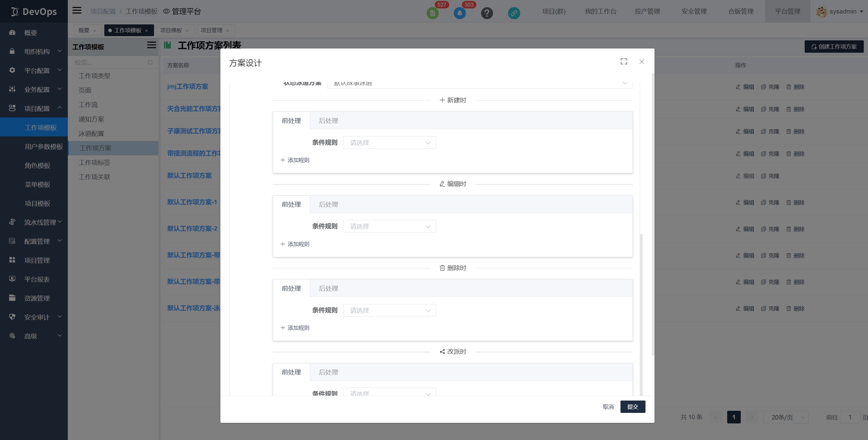Click the 检索 search input field
This screenshot has height=440, width=868.
pyautogui.click(x=111, y=62)
